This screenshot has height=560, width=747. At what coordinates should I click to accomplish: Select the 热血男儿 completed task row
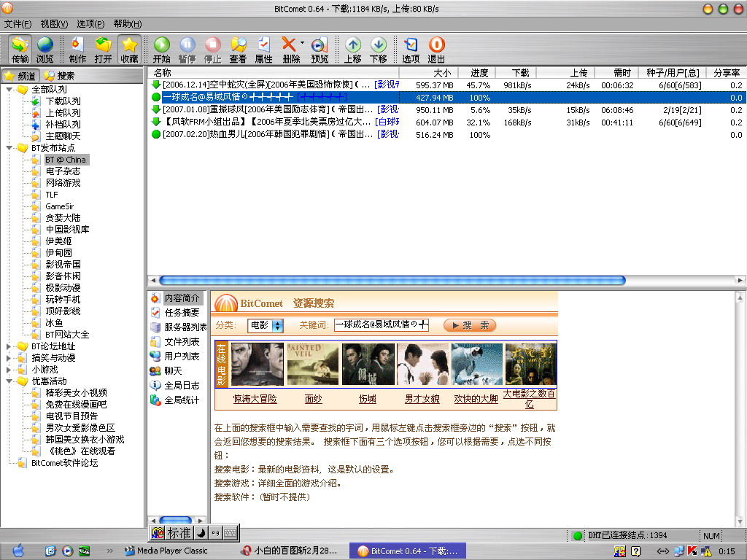pyautogui.click(x=447, y=135)
